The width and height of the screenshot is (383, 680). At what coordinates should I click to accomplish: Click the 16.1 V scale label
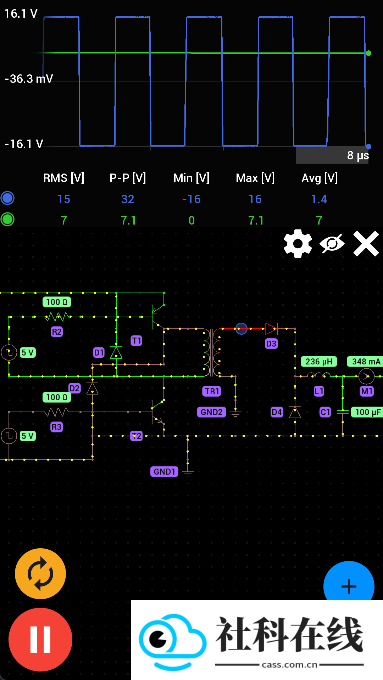click(21, 14)
